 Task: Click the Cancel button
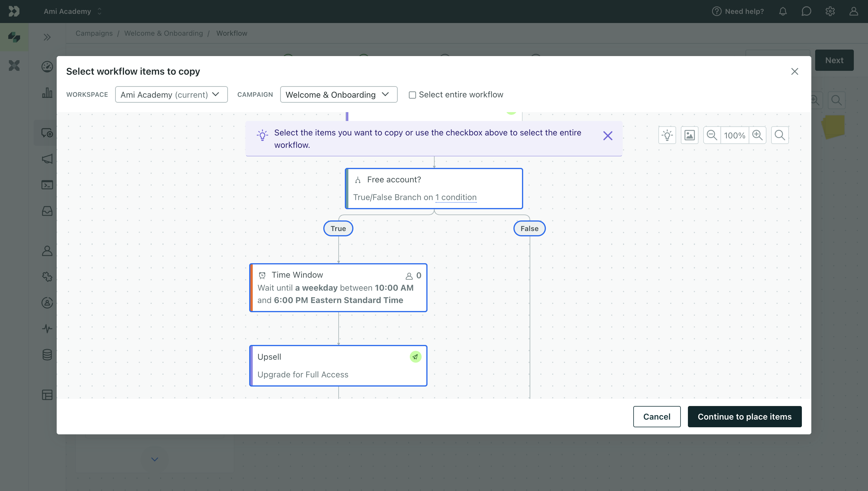[657, 417]
